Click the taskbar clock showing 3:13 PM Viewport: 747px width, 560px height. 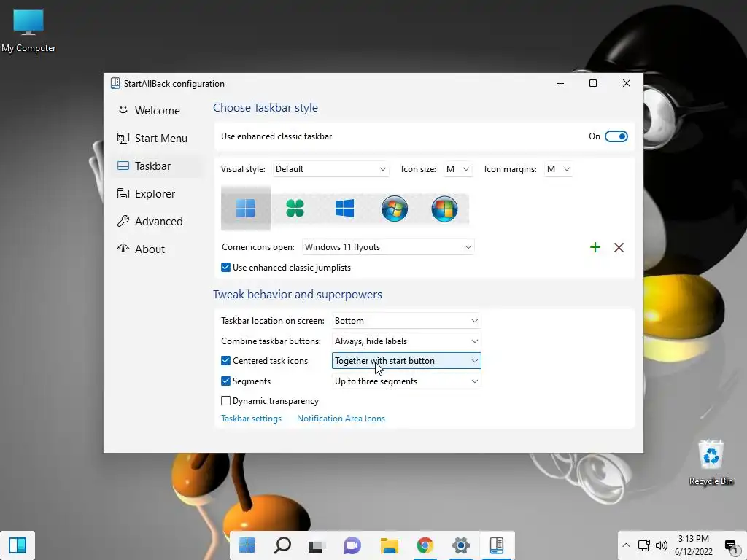(x=694, y=545)
